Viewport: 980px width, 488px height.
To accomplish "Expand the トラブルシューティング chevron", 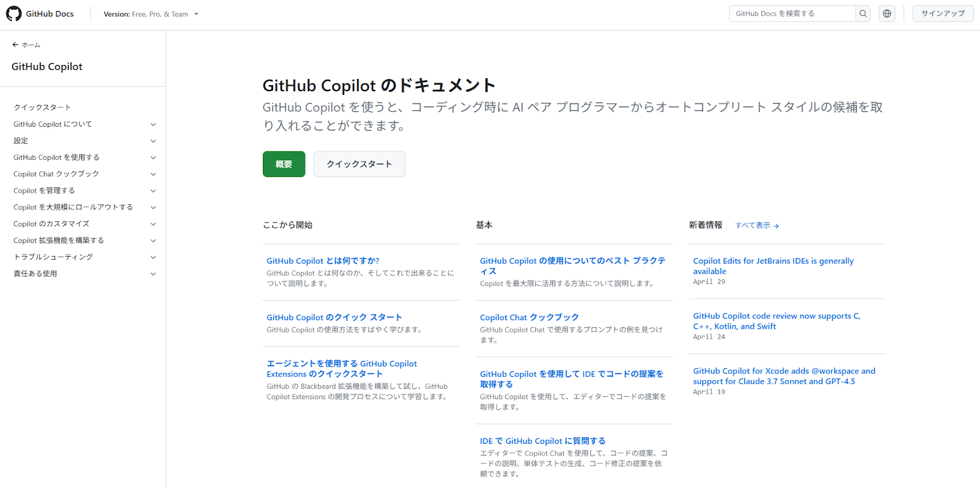I will (x=153, y=257).
